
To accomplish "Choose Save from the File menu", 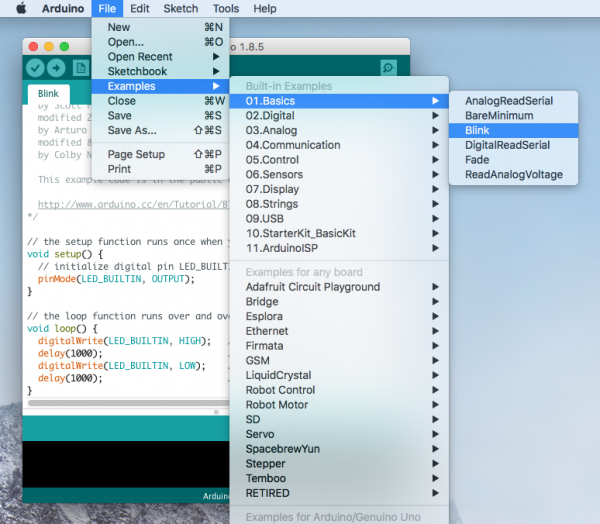I will click(x=160, y=116).
